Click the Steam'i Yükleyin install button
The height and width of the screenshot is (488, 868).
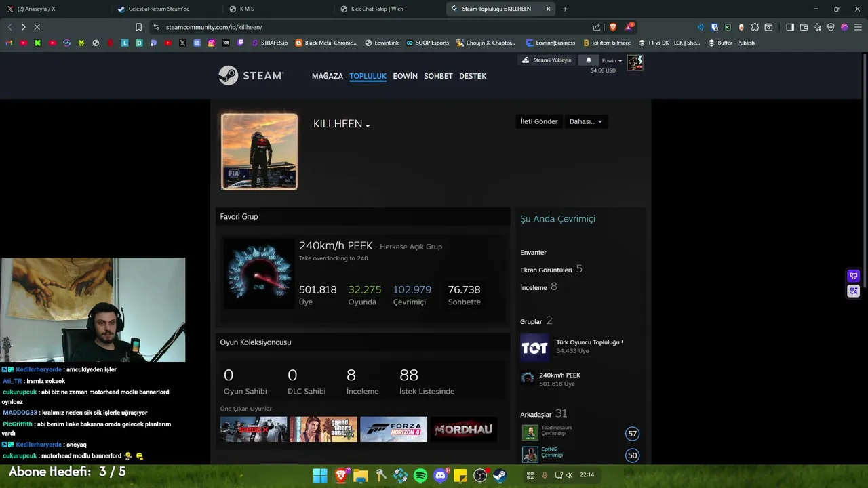[x=547, y=60]
